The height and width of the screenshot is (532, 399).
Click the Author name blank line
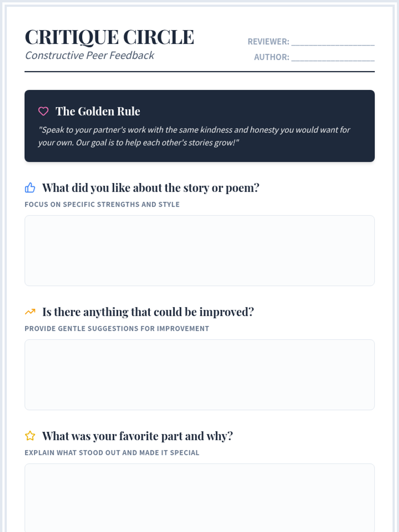pyautogui.click(x=332, y=58)
